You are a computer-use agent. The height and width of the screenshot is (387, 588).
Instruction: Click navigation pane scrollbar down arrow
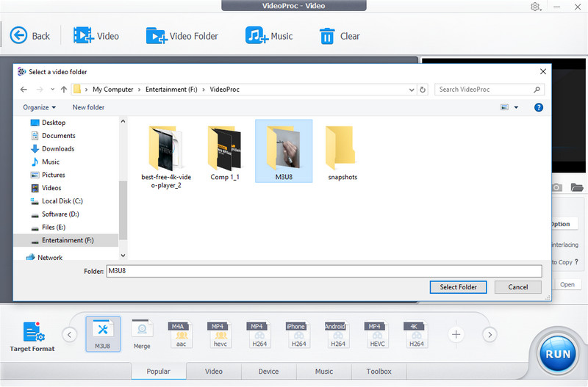123,256
